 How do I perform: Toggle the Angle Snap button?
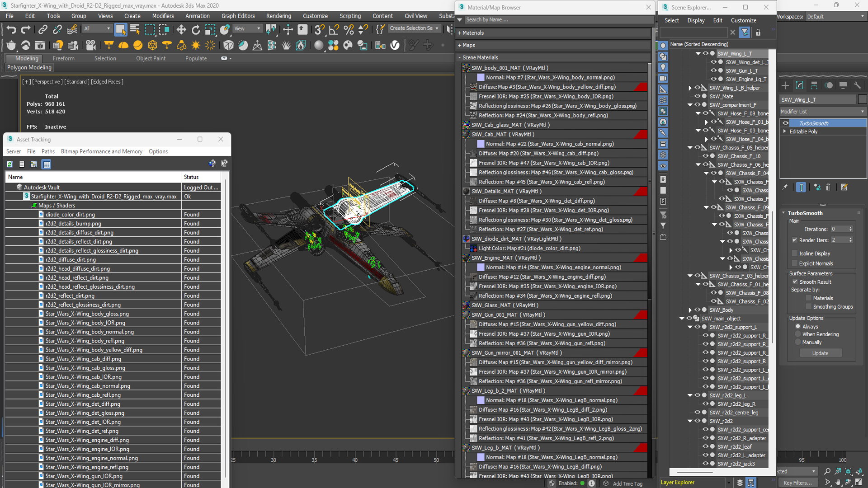(334, 30)
